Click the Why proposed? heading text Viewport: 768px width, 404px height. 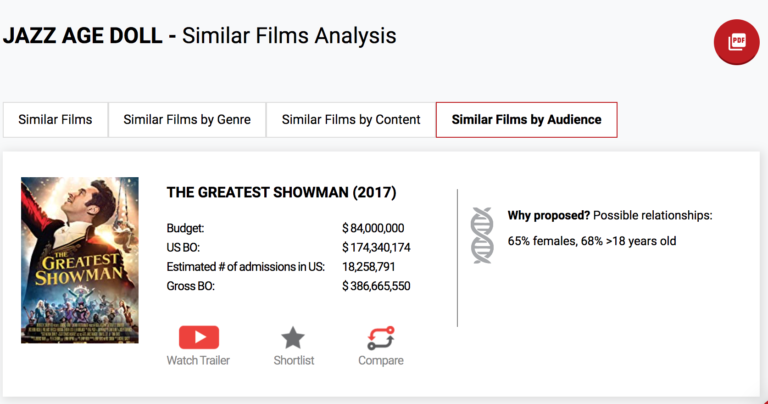tap(548, 215)
